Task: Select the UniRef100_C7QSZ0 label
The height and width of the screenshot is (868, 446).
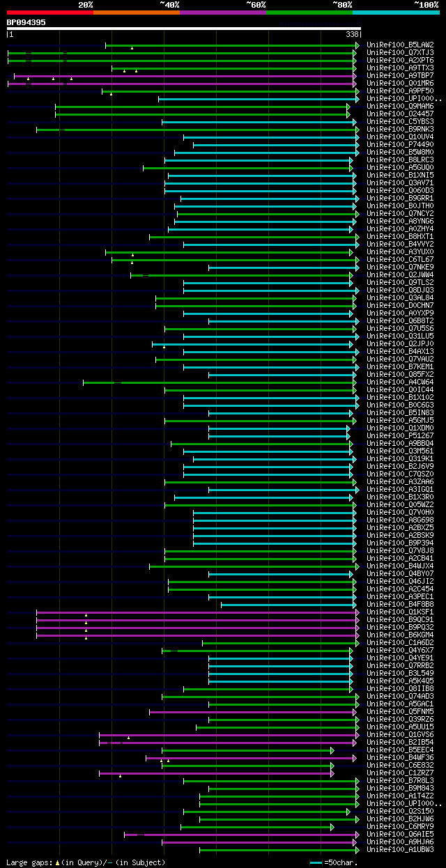Action: (400, 474)
